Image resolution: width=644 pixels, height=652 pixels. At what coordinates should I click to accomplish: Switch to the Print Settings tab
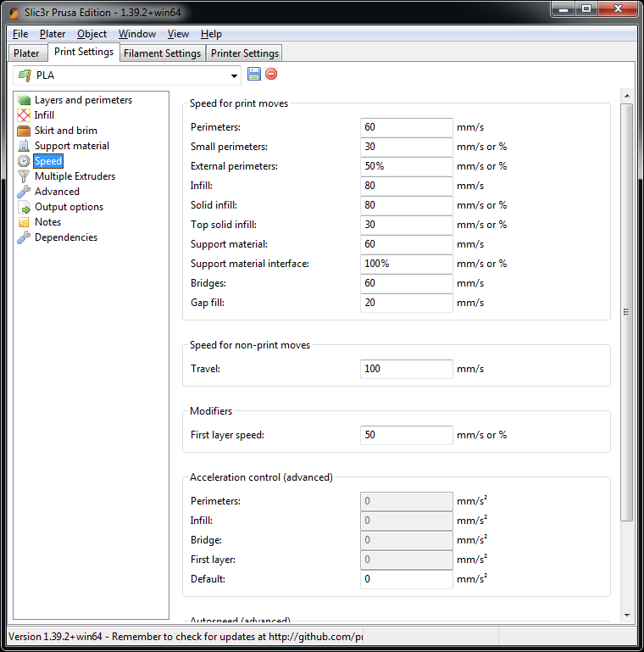[84, 52]
